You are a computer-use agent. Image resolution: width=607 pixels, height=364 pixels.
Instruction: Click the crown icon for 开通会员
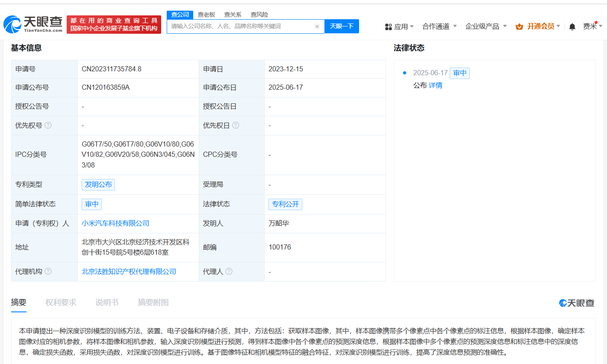click(519, 26)
